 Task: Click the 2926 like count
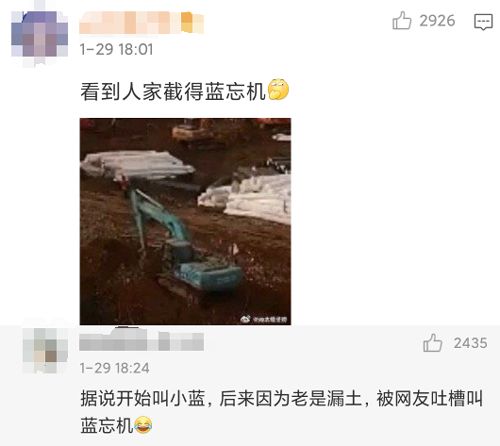click(437, 21)
